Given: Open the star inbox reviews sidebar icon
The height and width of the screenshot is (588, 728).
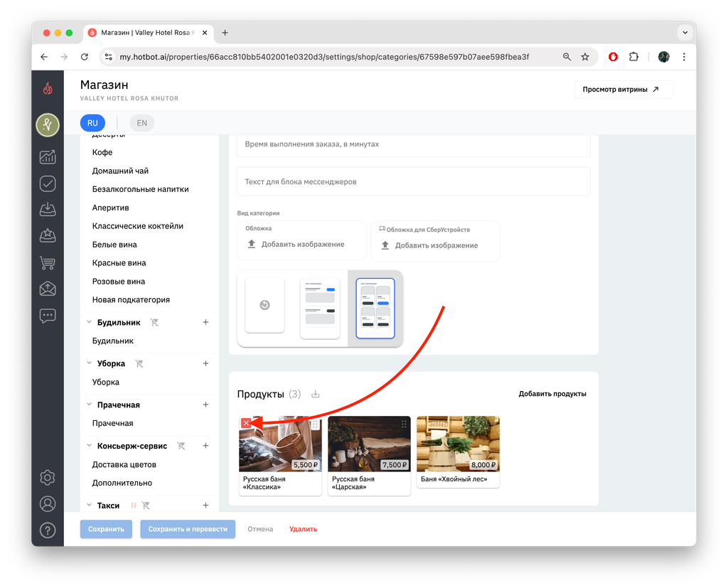Looking at the screenshot, I should pyautogui.click(x=48, y=236).
